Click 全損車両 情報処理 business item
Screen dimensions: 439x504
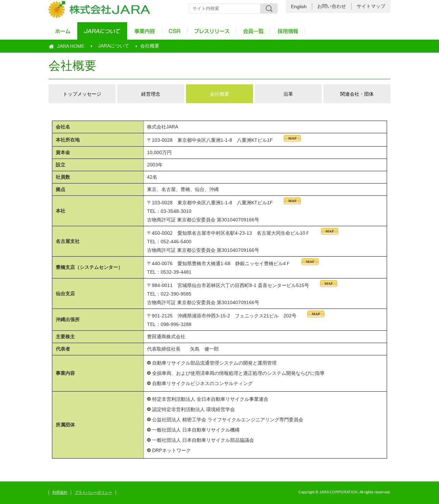click(238, 373)
